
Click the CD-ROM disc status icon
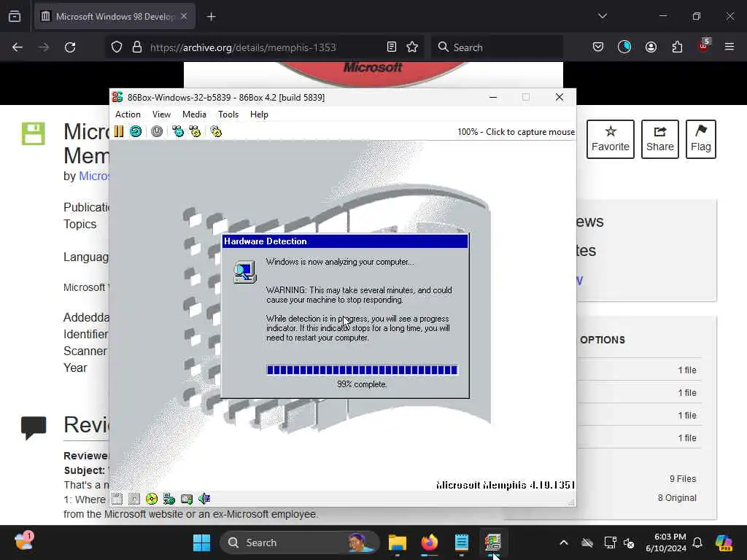coord(152,499)
